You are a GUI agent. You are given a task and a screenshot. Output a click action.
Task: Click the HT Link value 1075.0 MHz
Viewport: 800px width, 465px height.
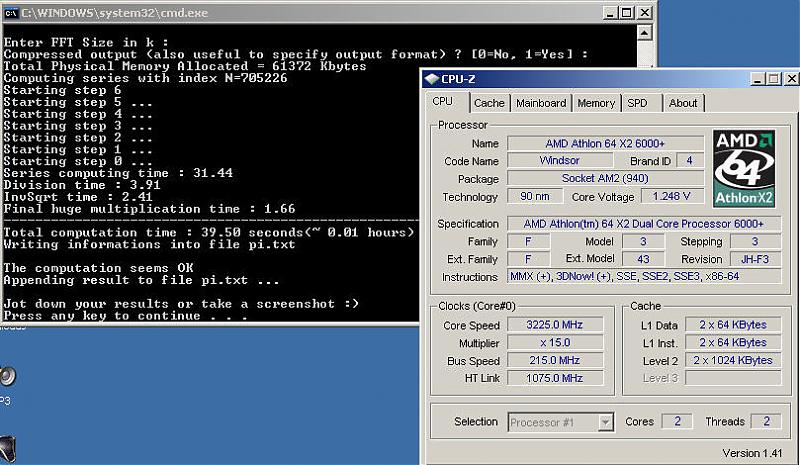(555, 378)
